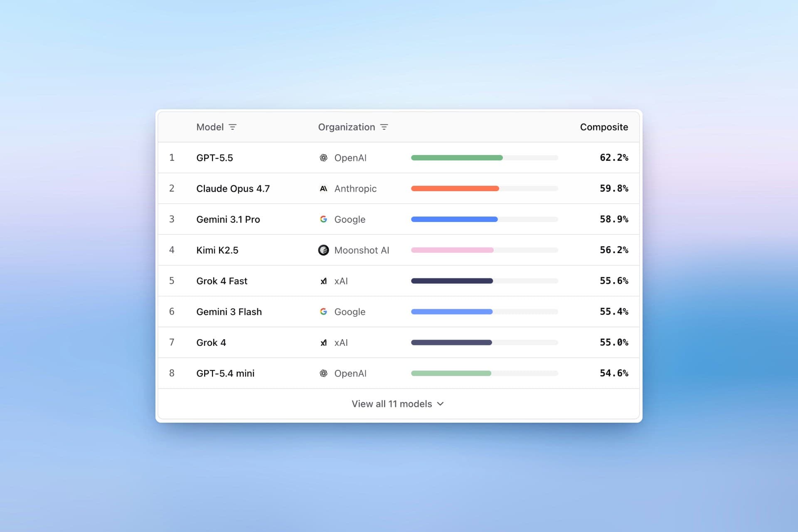Click the Moonshot AI organization name

click(x=362, y=250)
